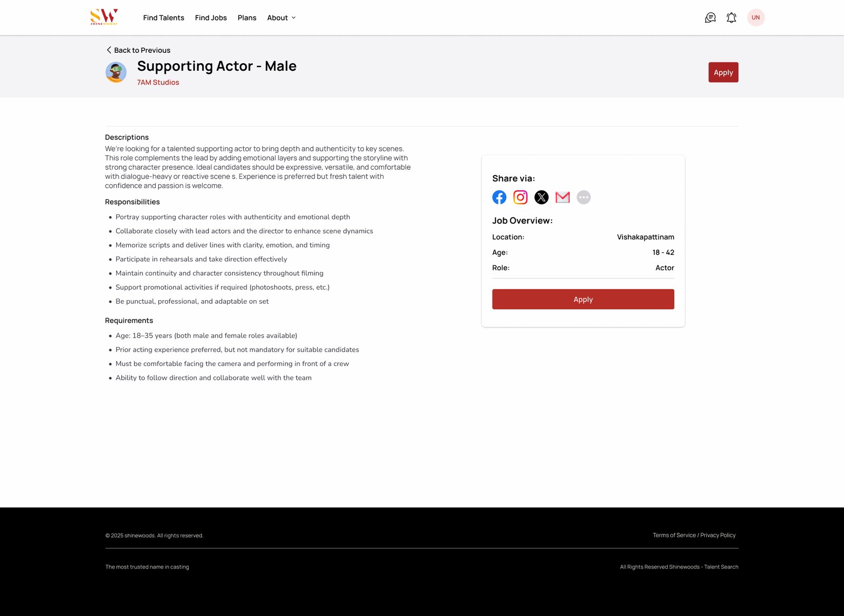
Task: Open the messages chat icon
Action: tap(710, 18)
